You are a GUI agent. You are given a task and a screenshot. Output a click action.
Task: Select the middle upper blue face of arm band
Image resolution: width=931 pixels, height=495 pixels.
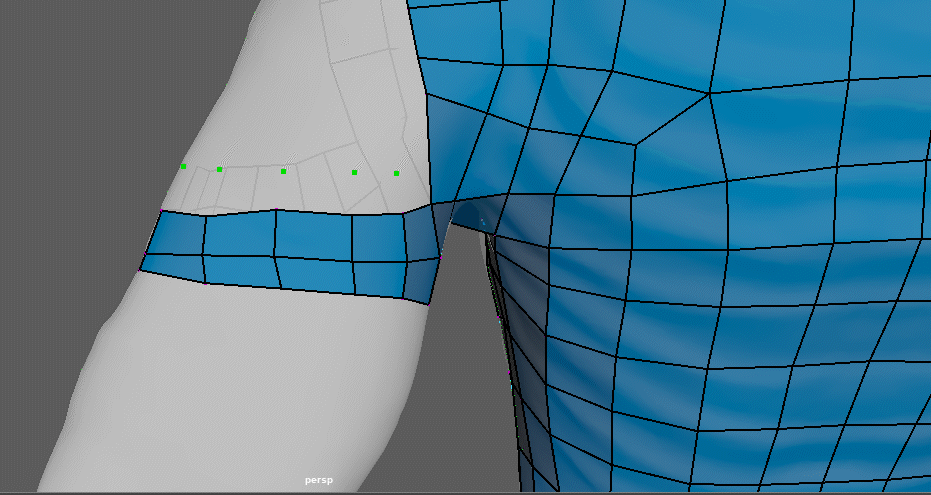click(x=313, y=236)
